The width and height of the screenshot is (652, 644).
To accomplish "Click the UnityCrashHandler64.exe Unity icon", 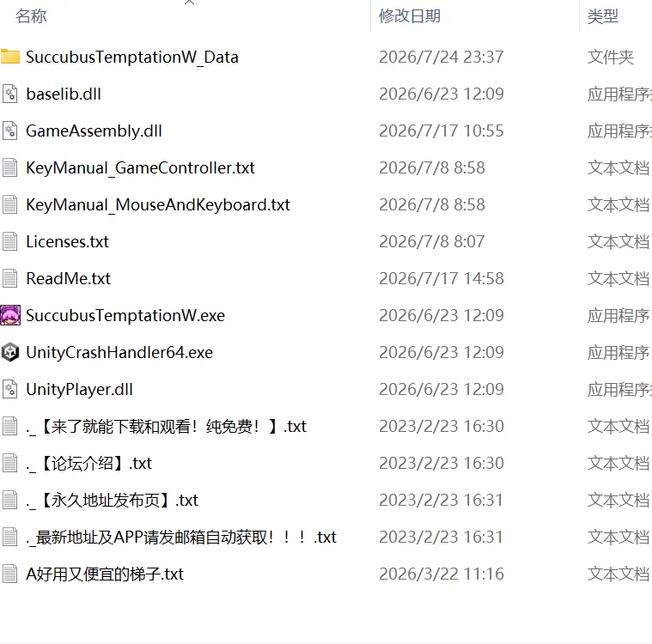I will (10, 352).
